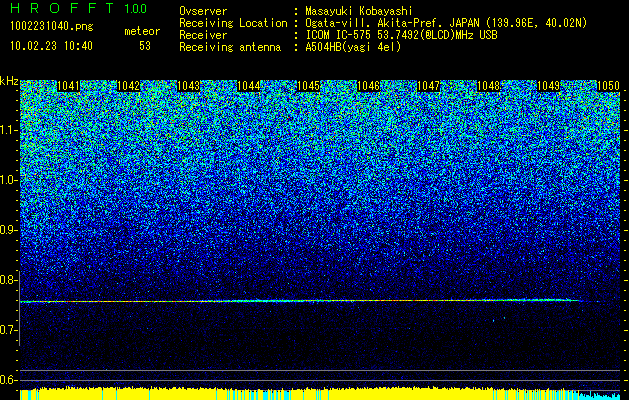Click the bright horizontal carrier signal line
Image resolution: width=629 pixels, height=400 pixels.
(300, 301)
